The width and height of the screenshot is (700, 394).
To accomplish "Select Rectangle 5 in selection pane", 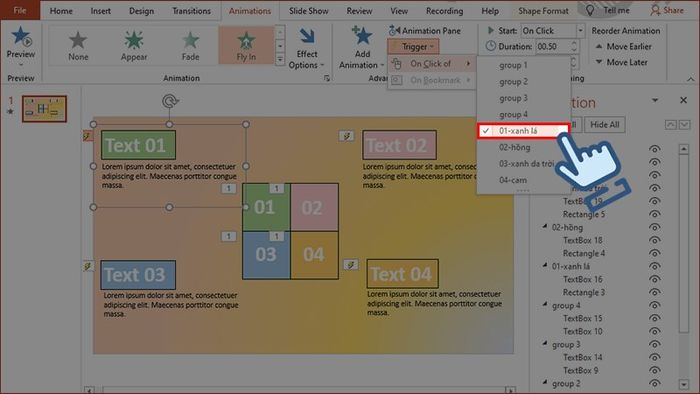I will 583,214.
